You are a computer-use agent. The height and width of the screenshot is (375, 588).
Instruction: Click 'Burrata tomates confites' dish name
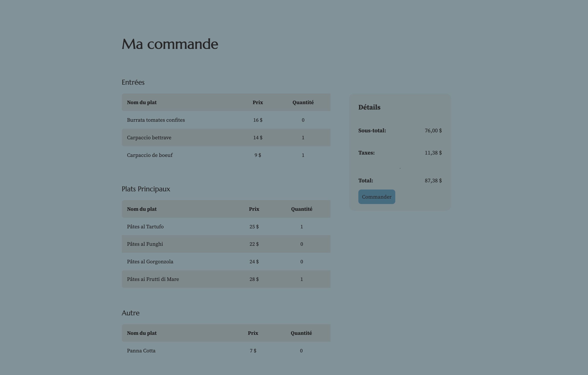[156, 120]
